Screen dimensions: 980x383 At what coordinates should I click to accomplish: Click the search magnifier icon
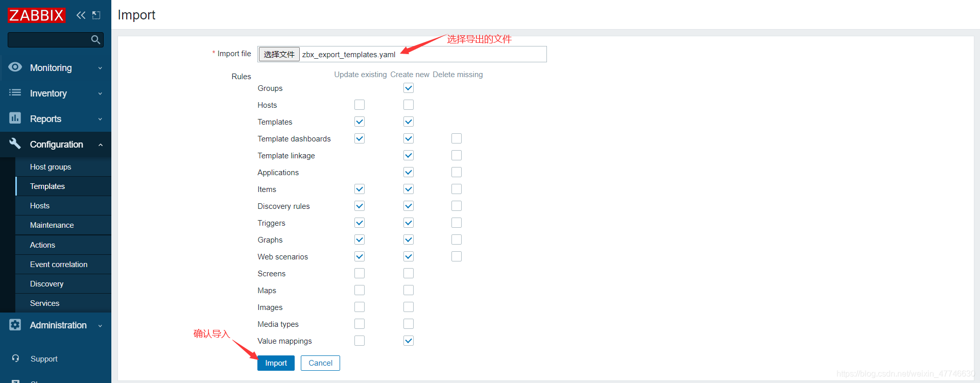95,39
